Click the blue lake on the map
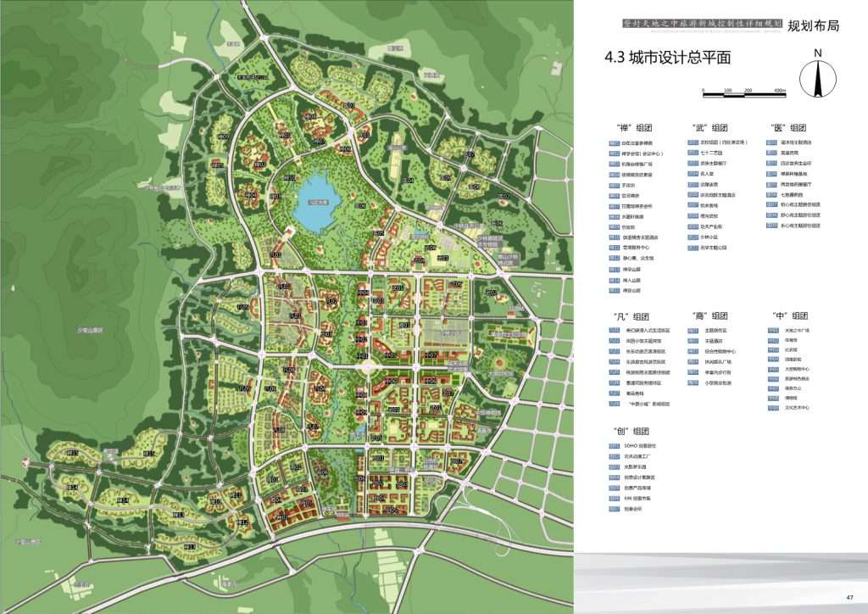 pos(318,203)
